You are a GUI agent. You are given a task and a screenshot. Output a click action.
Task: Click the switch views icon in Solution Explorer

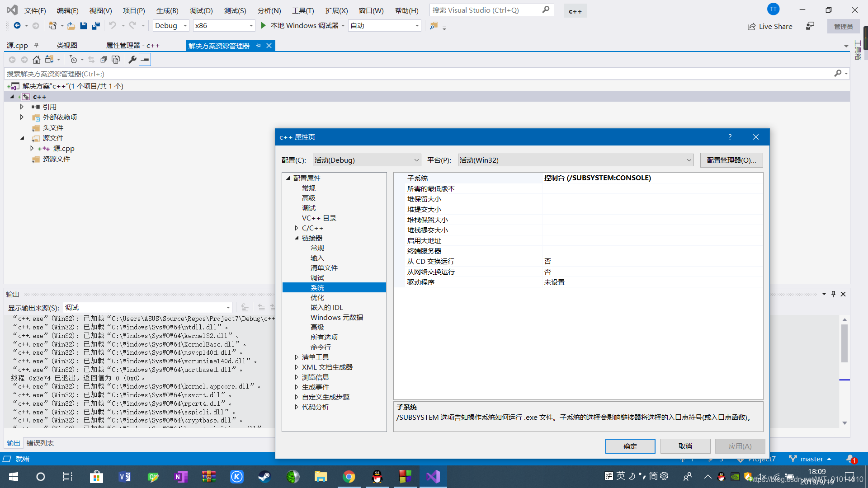[x=49, y=60]
